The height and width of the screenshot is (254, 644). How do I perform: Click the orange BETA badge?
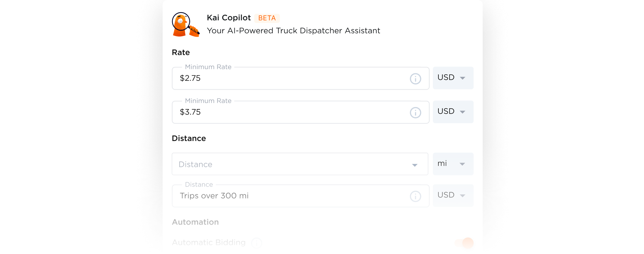[267, 18]
